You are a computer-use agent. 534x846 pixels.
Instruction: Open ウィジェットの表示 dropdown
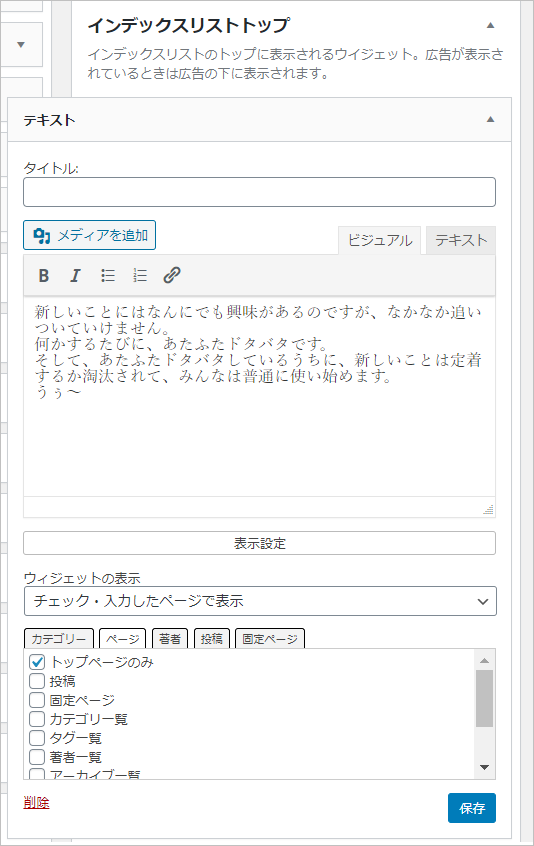pos(260,601)
